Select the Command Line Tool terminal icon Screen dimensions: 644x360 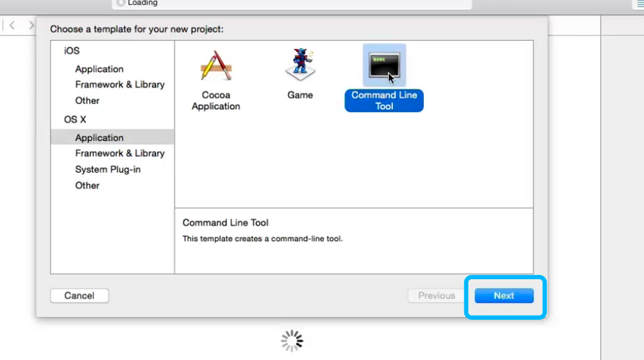[x=384, y=65]
